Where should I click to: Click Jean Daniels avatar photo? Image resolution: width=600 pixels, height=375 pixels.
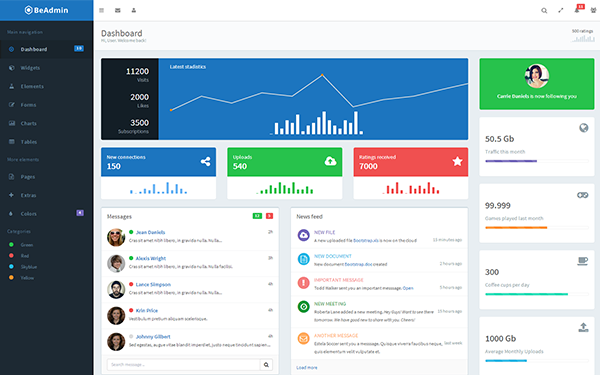116,237
